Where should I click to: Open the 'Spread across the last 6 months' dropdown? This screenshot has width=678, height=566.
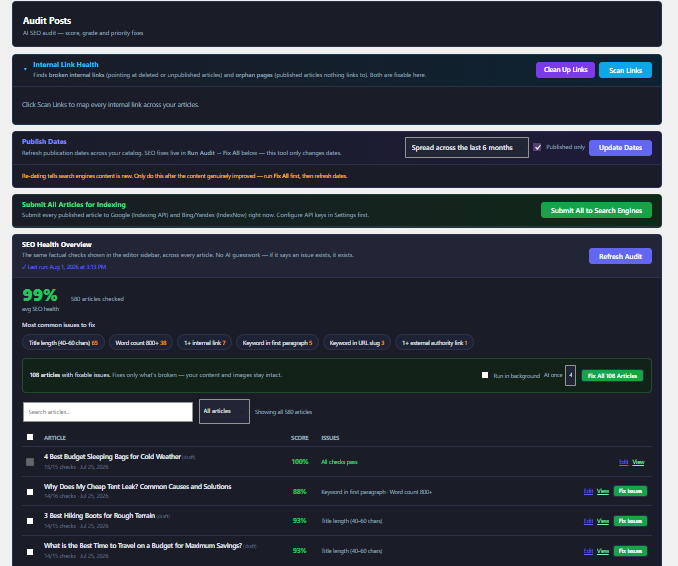coord(467,147)
